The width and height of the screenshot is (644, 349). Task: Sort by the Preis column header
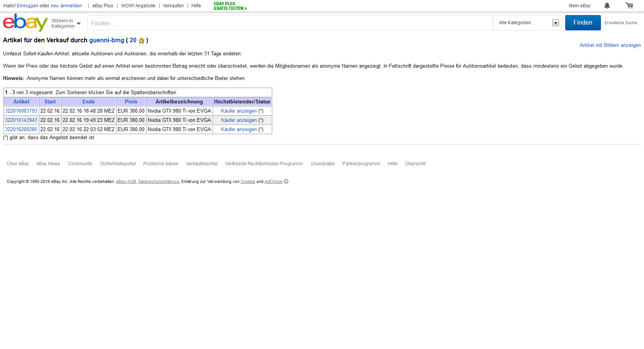coord(131,102)
